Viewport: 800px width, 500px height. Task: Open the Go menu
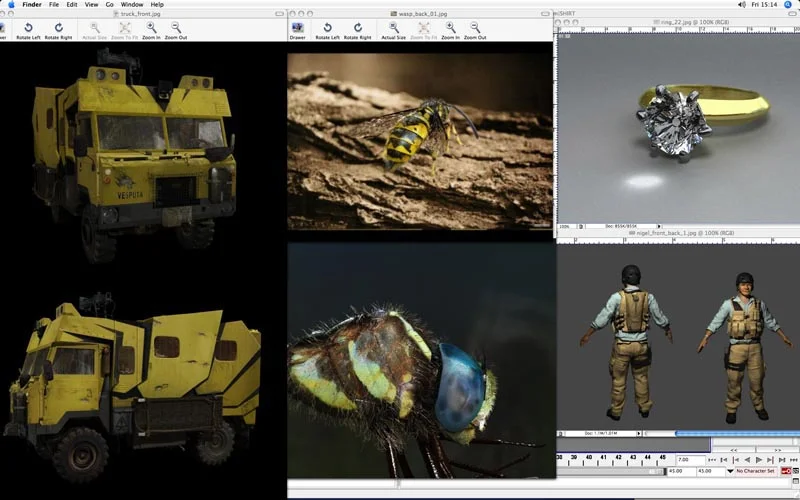110,5
